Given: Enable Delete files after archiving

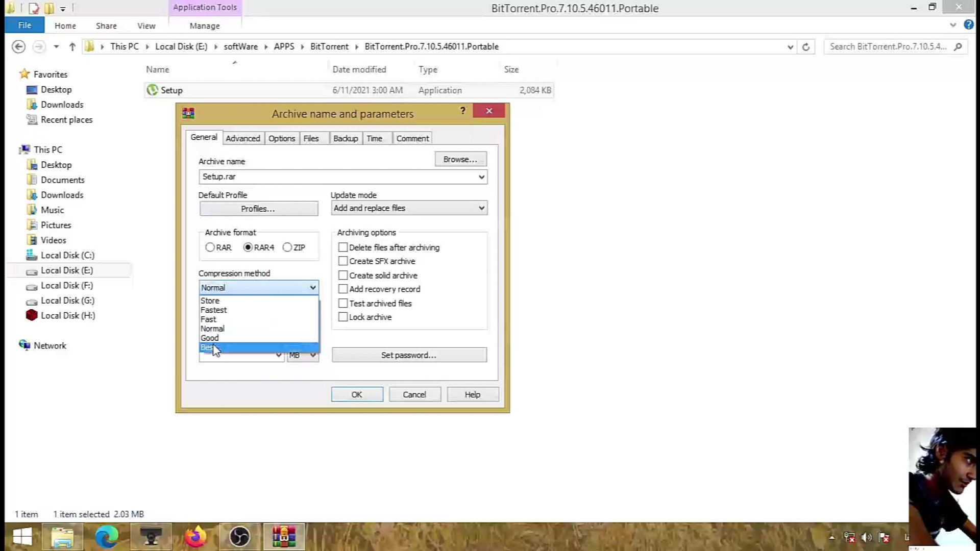Looking at the screenshot, I should (343, 247).
